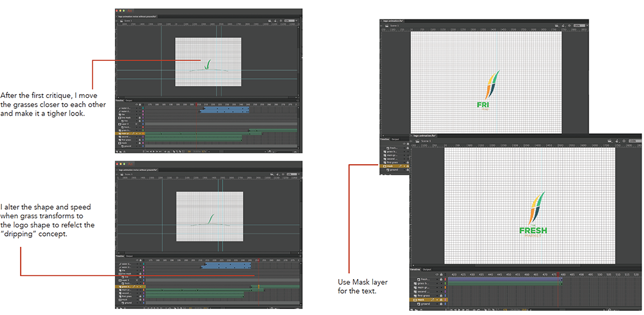Toggle visibility of top 'water d...' layer in top-left timeline

[x=137, y=108]
